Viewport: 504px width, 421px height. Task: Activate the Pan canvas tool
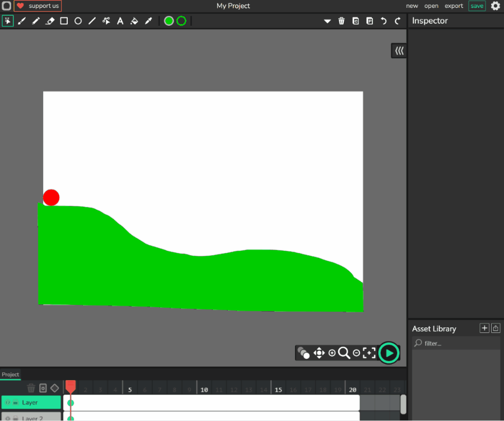click(319, 353)
